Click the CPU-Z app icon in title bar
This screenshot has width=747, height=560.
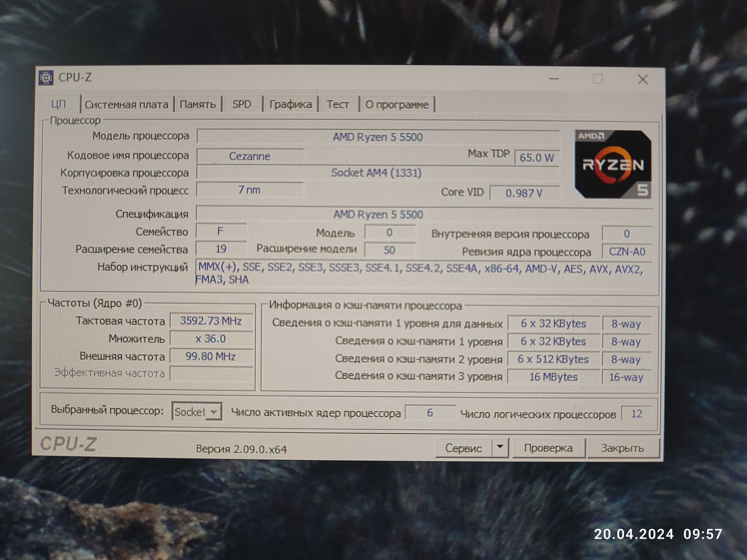(46, 78)
